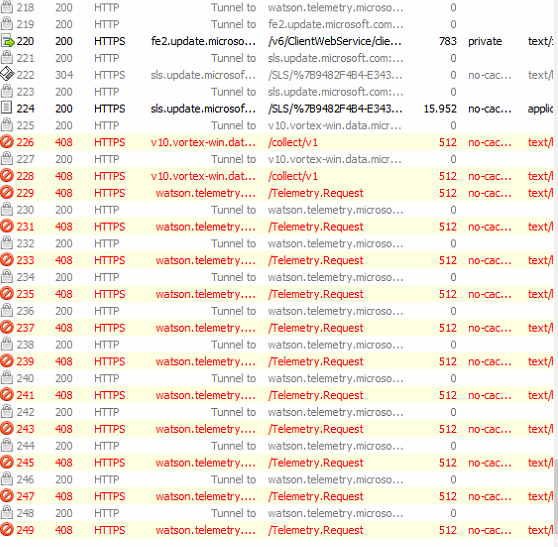Click the red error icon of session 249
Screen dimensions: 558x547
click(7, 530)
